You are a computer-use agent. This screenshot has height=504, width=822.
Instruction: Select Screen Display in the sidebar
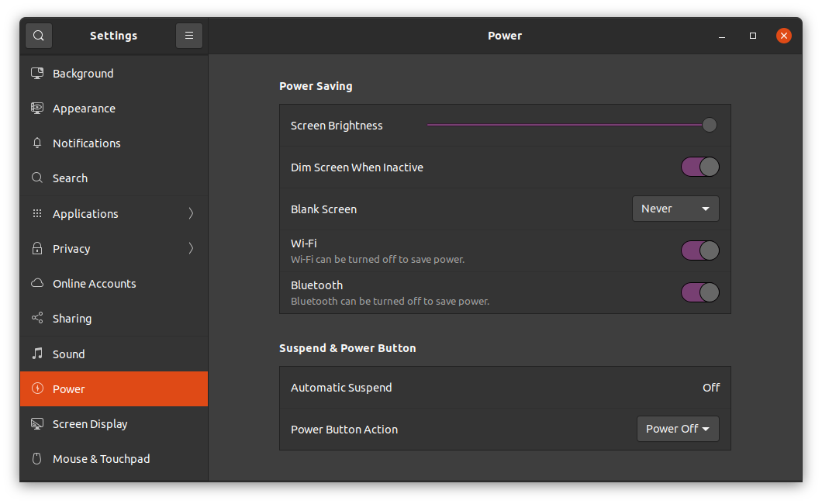pyautogui.click(x=90, y=424)
